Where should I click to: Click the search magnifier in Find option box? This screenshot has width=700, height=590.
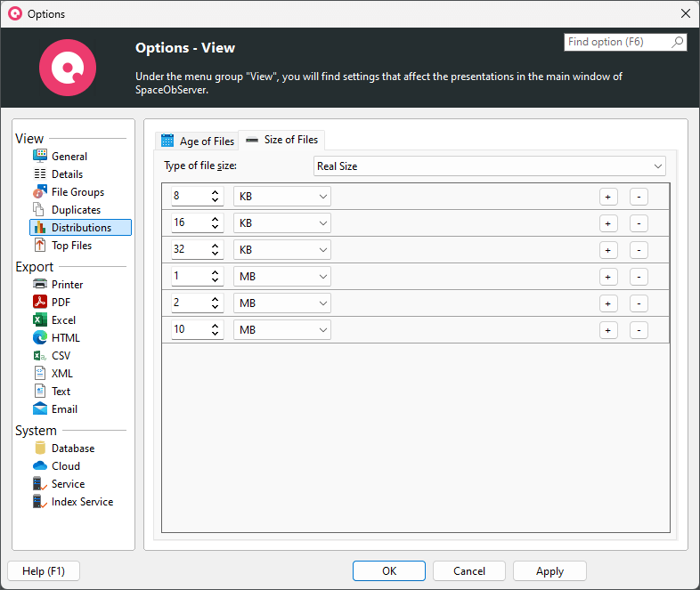pyautogui.click(x=677, y=42)
